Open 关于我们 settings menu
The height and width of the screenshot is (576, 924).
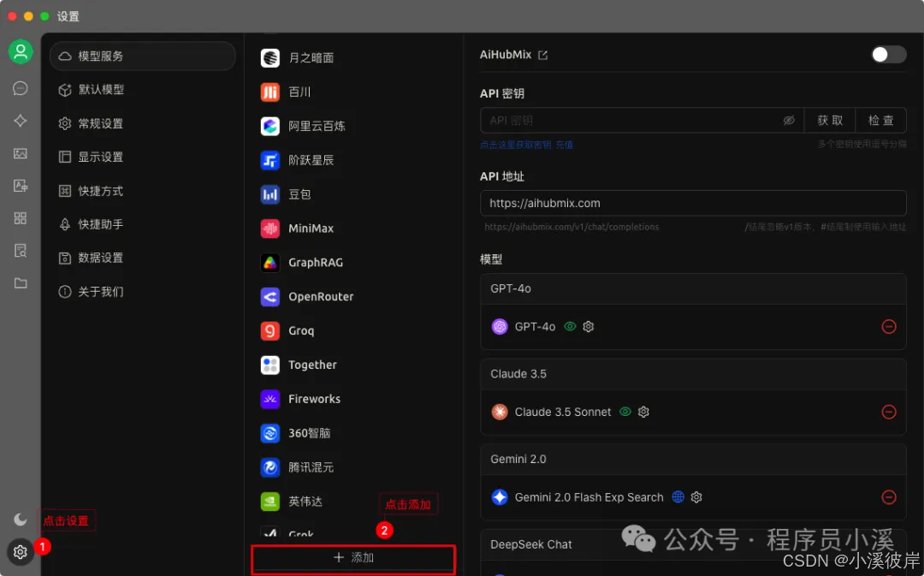(143, 291)
